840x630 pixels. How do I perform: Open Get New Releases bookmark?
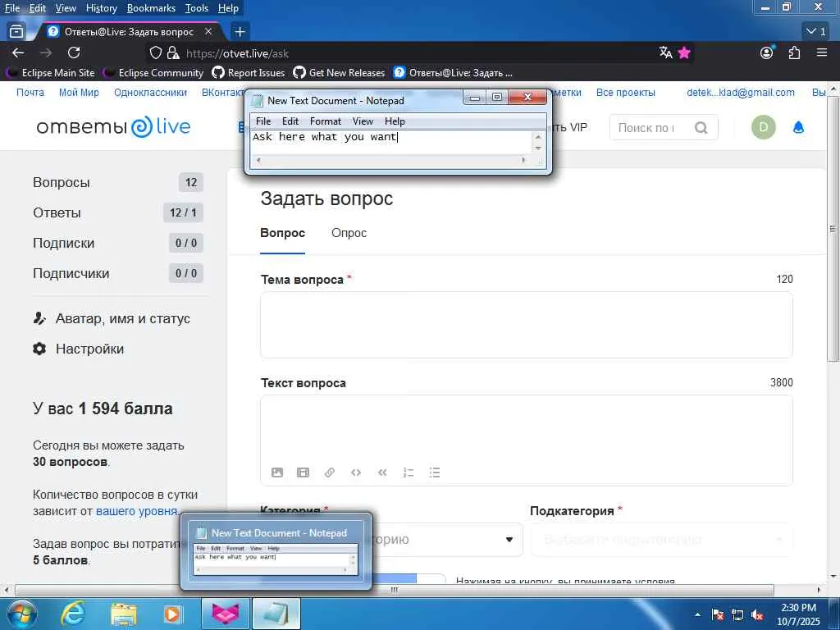coord(340,72)
